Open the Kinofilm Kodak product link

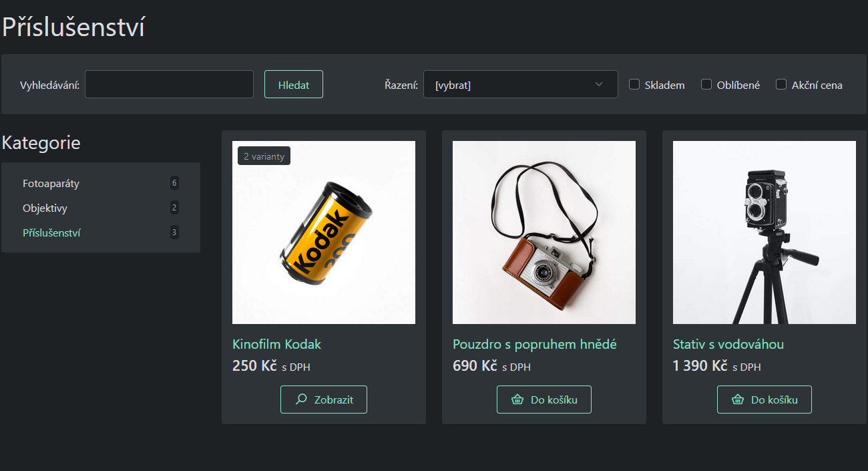coord(276,344)
